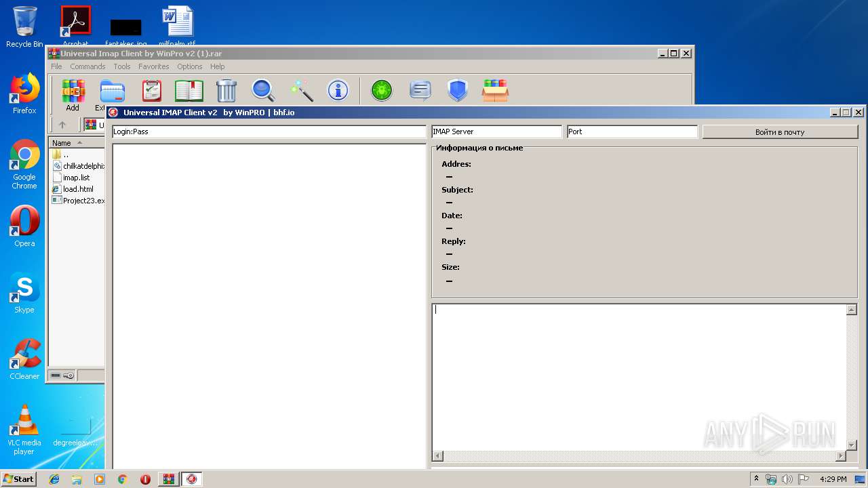
Task: Click the View book icon in WinRAR
Action: (x=189, y=90)
